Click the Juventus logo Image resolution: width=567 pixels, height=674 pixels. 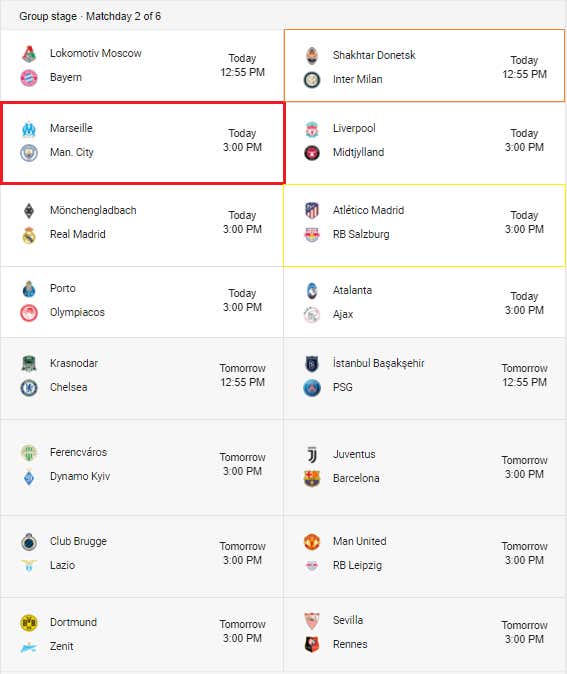(312, 454)
